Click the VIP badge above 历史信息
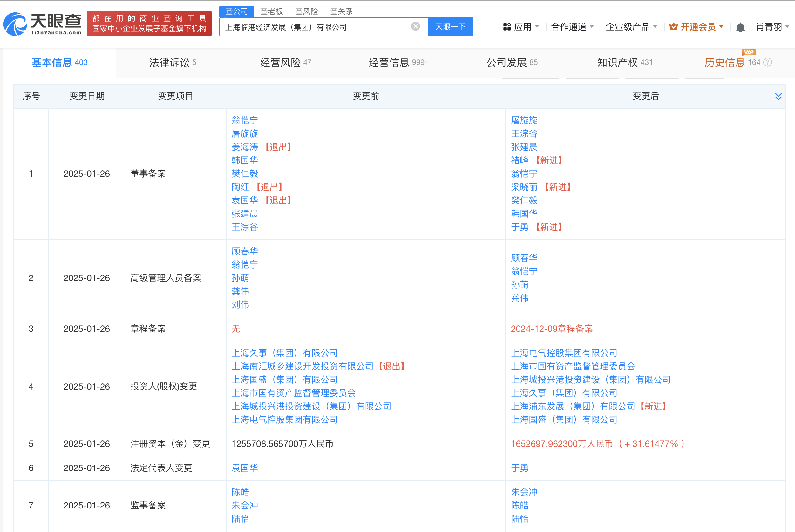 pyautogui.click(x=749, y=52)
